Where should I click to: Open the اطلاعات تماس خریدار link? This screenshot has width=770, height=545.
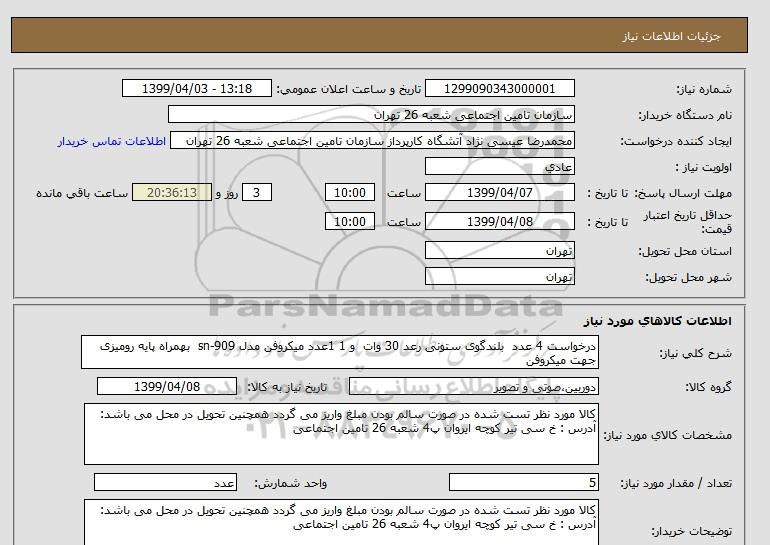point(111,141)
